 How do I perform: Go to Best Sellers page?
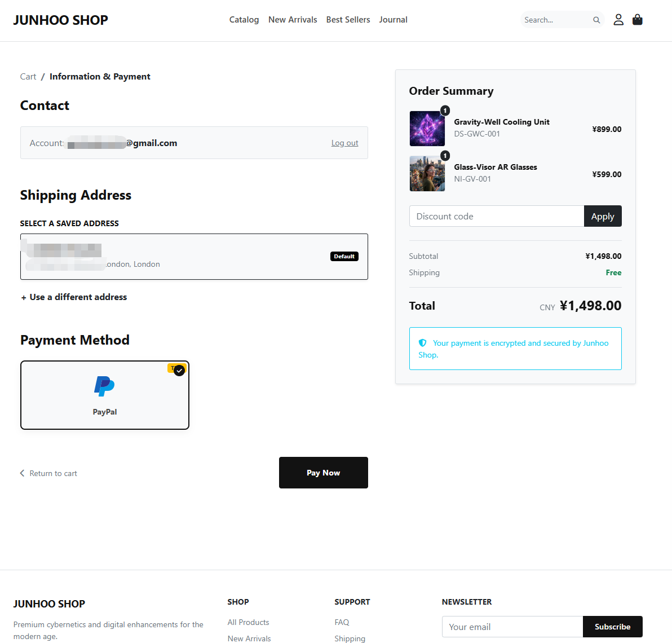click(x=348, y=20)
